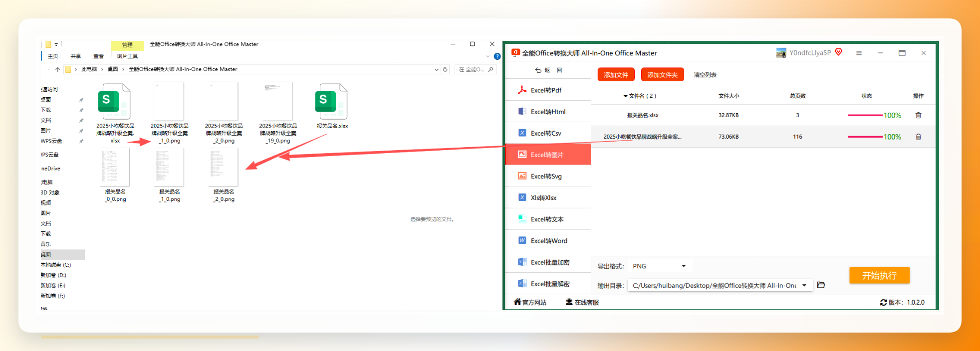Select WPS云盘 in Explorer sidebar
This screenshot has height=351, width=980.
[51, 141]
